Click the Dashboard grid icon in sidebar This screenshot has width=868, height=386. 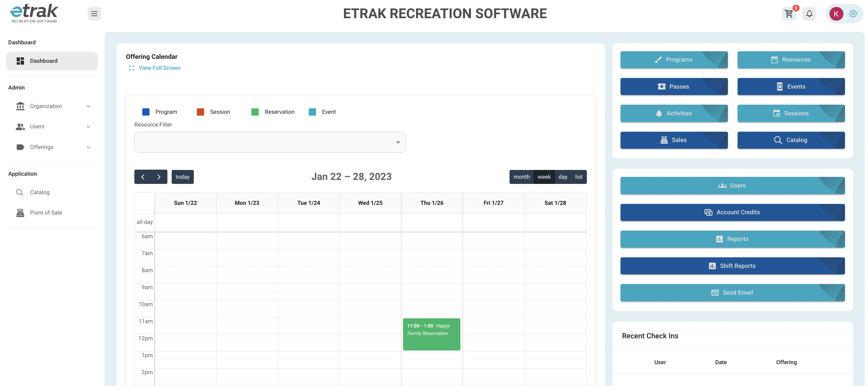(x=20, y=61)
